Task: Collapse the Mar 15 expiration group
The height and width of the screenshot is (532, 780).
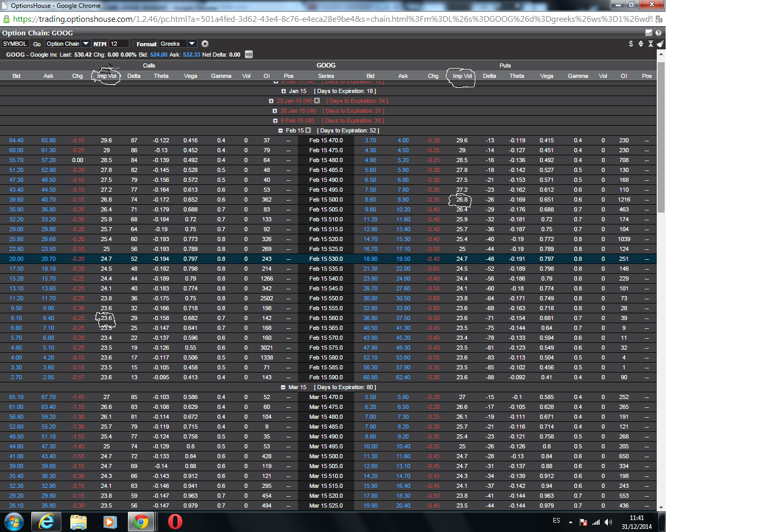Action: coord(283,387)
